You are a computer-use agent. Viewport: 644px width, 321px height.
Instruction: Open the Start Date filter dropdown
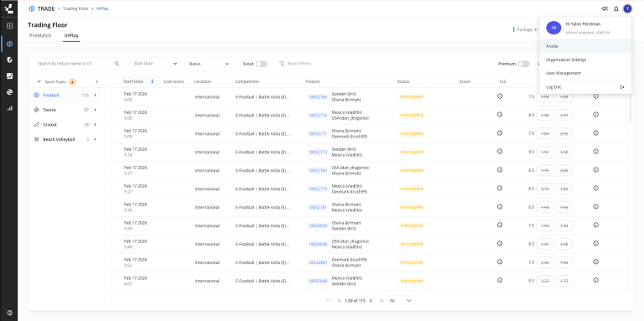155,64
